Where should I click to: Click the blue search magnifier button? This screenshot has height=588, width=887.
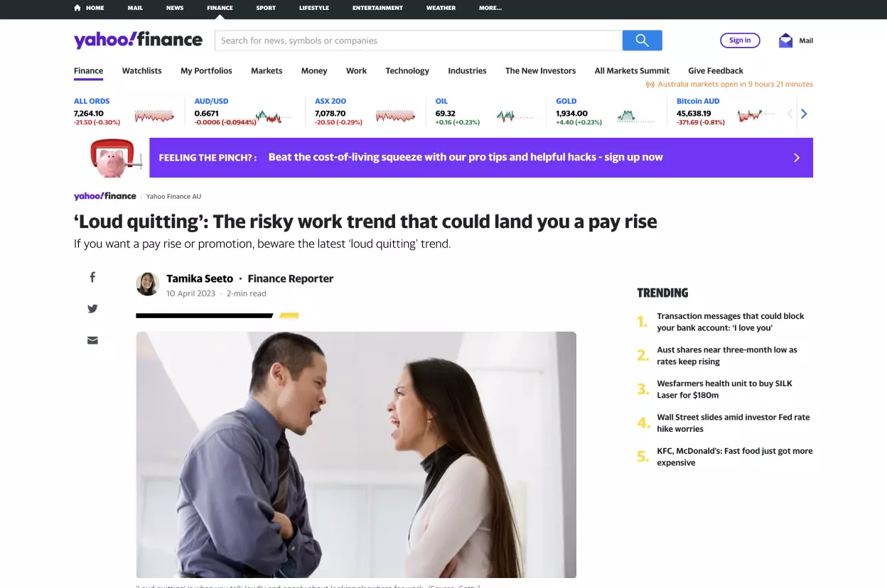click(x=642, y=40)
